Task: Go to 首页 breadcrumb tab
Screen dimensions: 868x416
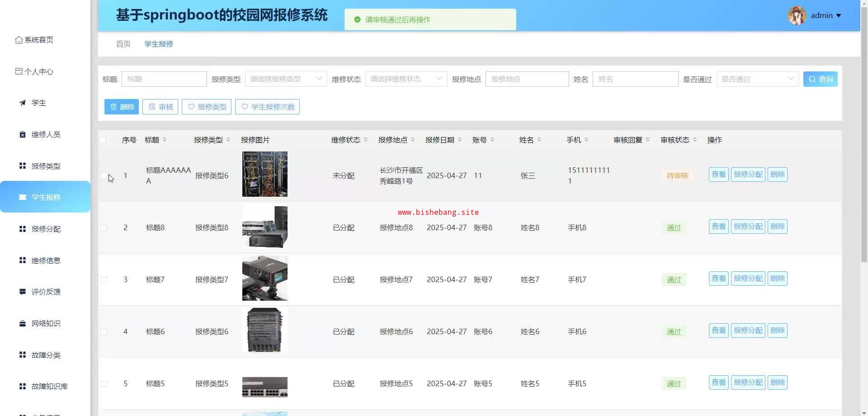Action: point(123,44)
